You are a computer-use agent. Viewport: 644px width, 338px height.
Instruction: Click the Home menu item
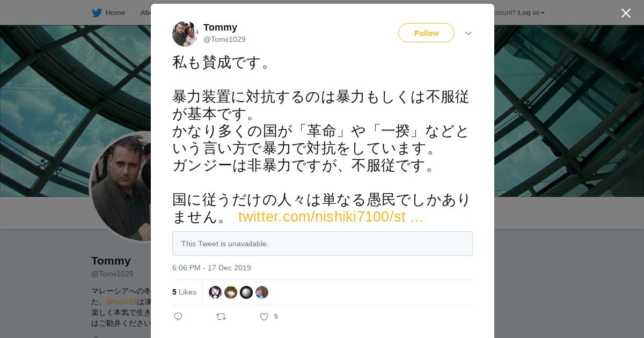(115, 13)
